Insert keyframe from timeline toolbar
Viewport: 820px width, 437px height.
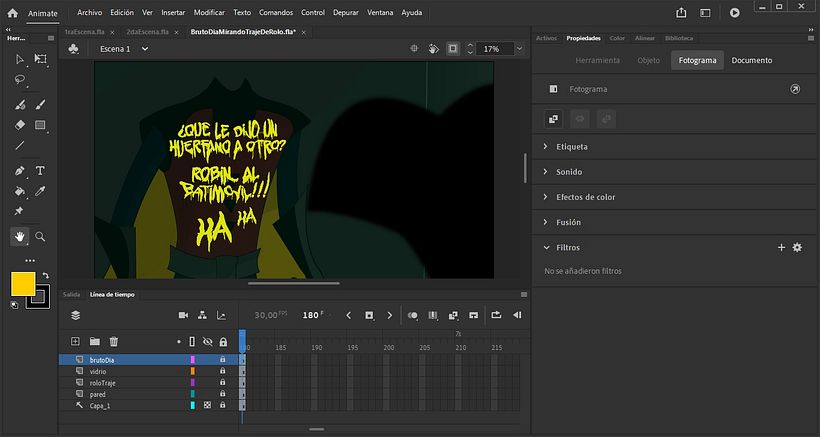click(369, 315)
